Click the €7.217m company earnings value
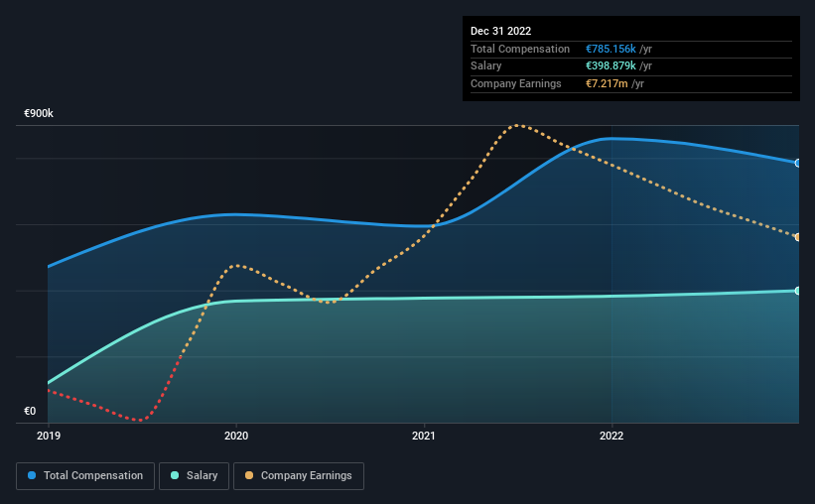Viewport: 815px width, 504px height. 607,83
